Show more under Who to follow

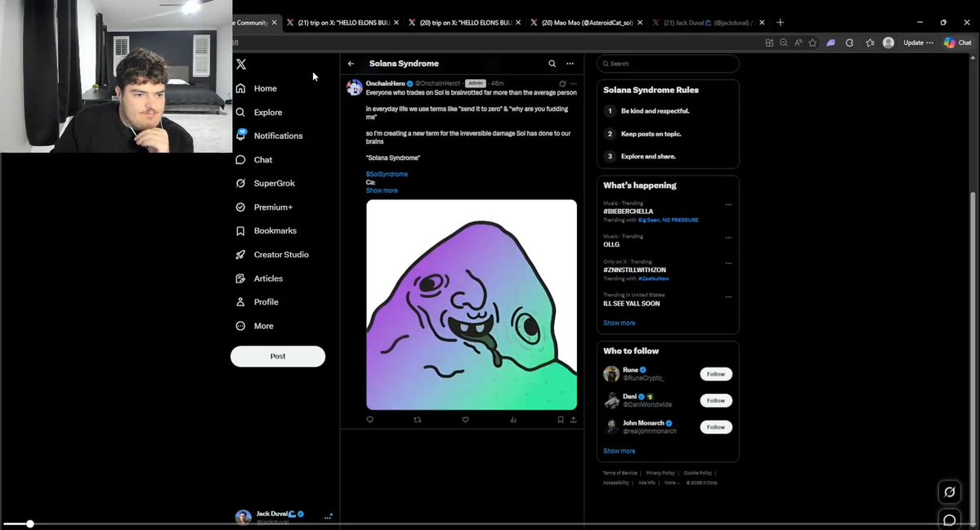(619, 452)
